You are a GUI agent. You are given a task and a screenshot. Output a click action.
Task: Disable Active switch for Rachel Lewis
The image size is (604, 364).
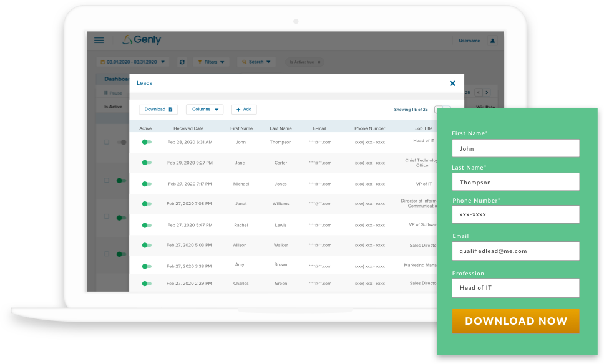point(146,225)
